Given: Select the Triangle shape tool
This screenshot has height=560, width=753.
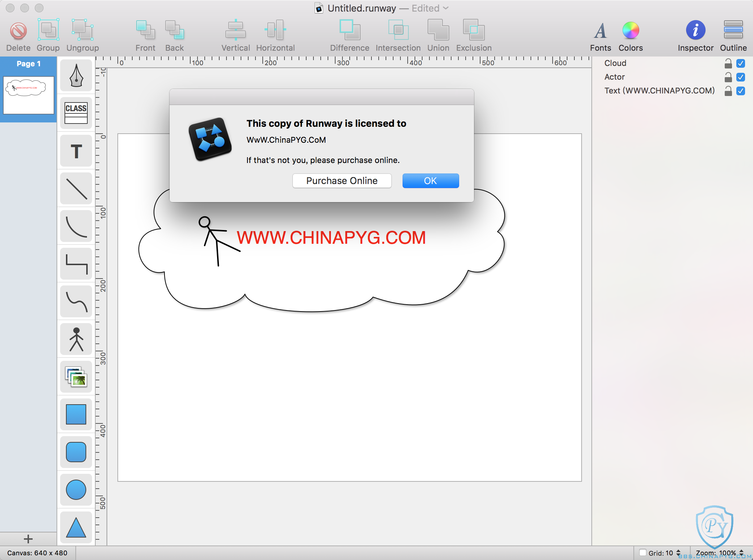Looking at the screenshot, I should pyautogui.click(x=76, y=527).
